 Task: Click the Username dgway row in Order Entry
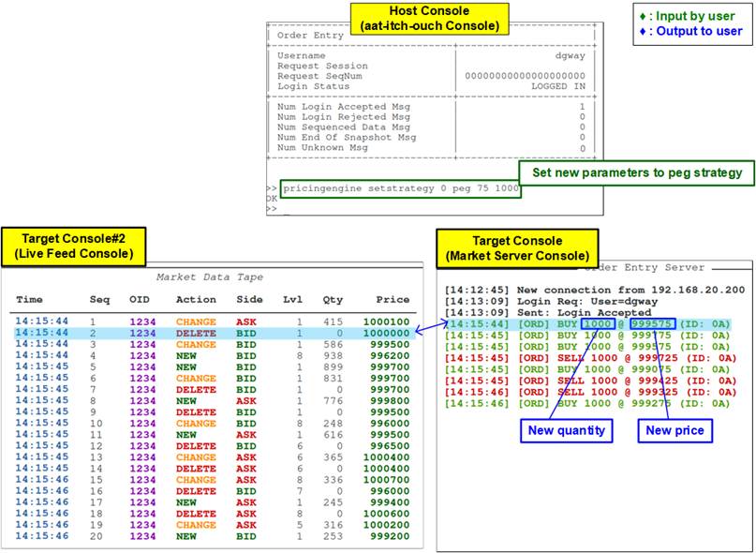[430, 56]
